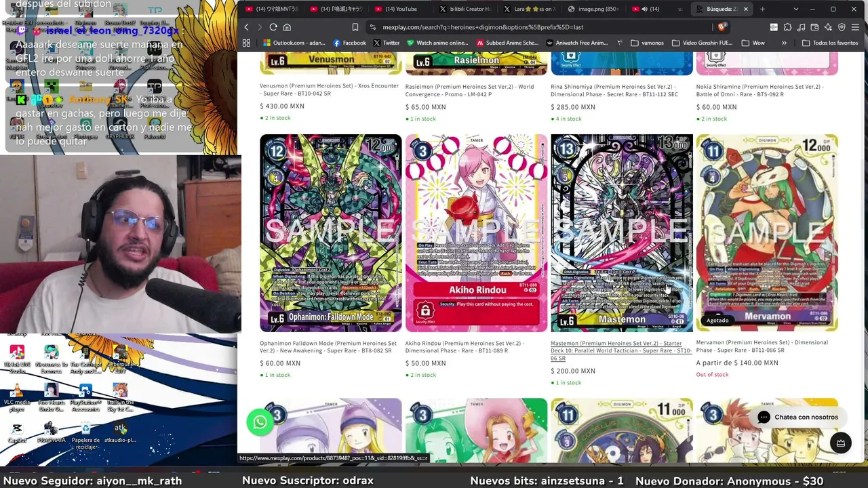Image resolution: width=868 pixels, height=488 pixels.
Task: Open the Leo AI sparkle icon
Action: tap(828, 27)
